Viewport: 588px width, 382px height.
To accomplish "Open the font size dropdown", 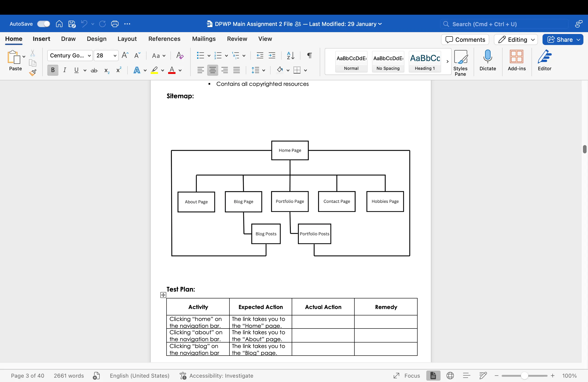I will [x=115, y=56].
